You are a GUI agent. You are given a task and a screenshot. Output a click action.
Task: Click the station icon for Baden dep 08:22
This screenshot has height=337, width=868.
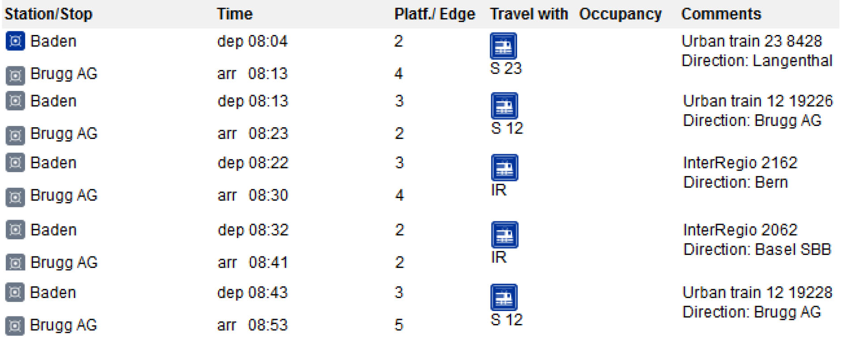(15, 162)
